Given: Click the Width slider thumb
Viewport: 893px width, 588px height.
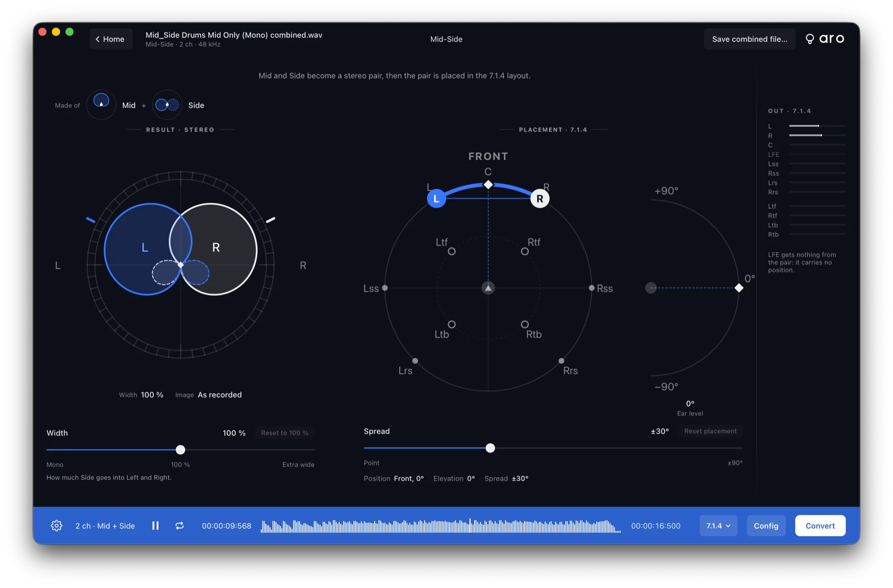Looking at the screenshot, I should (x=180, y=450).
